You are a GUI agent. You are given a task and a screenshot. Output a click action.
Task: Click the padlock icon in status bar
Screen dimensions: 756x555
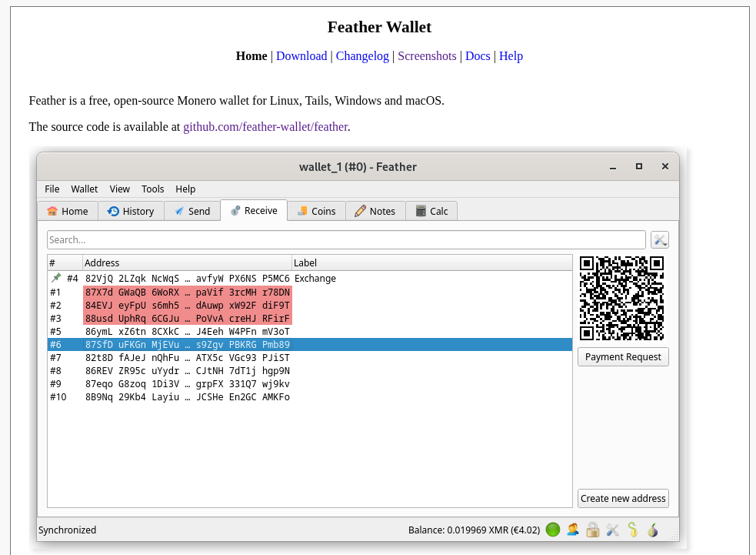pyautogui.click(x=593, y=530)
